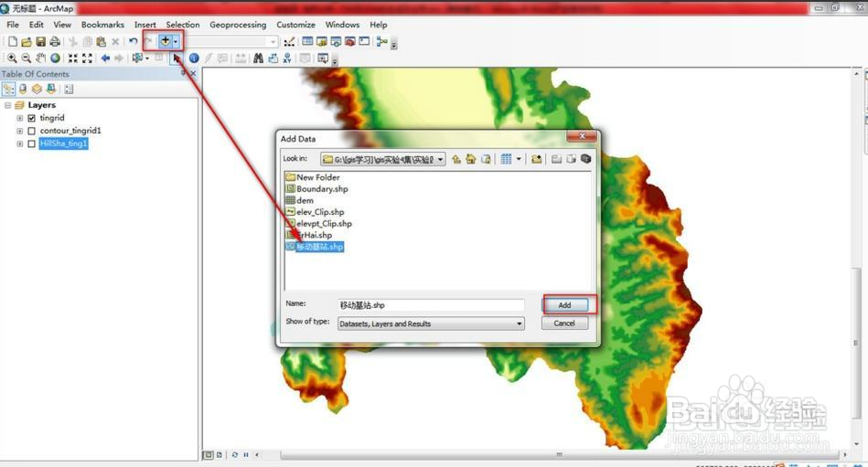The image size is (868, 467).
Task: Click Connect To Folder icon in Add Data
Action: (536, 159)
